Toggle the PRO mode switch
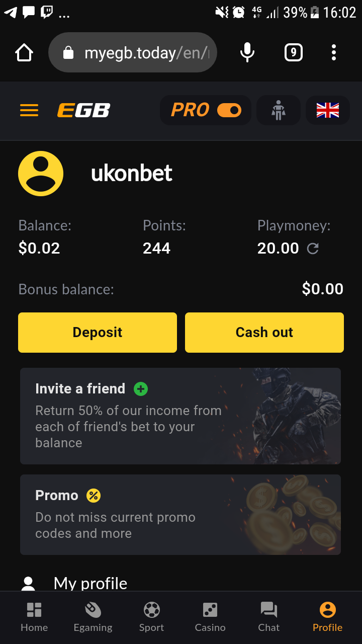Screen dimensions: 362x644 click(229, 110)
